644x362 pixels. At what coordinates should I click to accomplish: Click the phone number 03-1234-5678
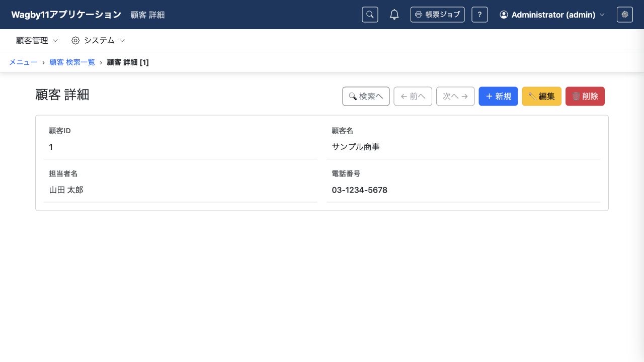click(x=359, y=190)
